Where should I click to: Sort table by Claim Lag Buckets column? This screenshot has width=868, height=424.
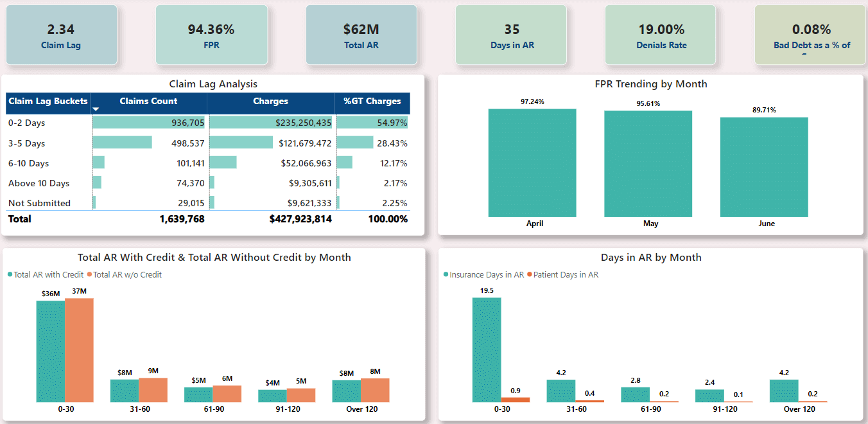tap(48, 102)
